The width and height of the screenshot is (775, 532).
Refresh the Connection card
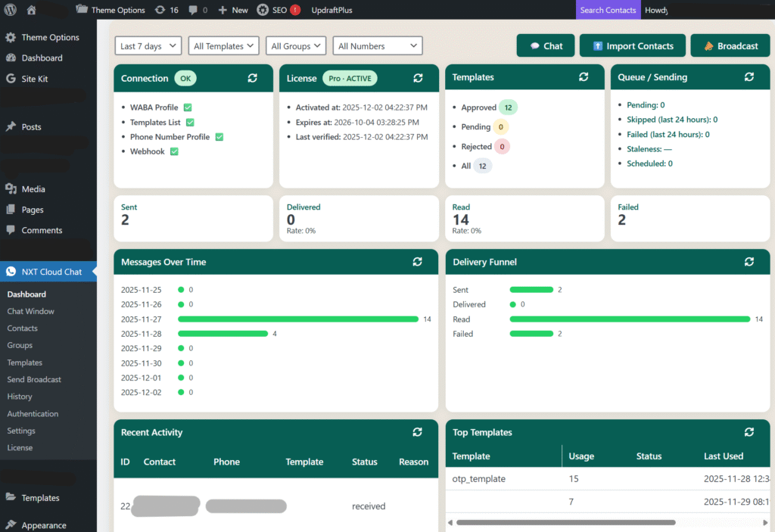253,78
